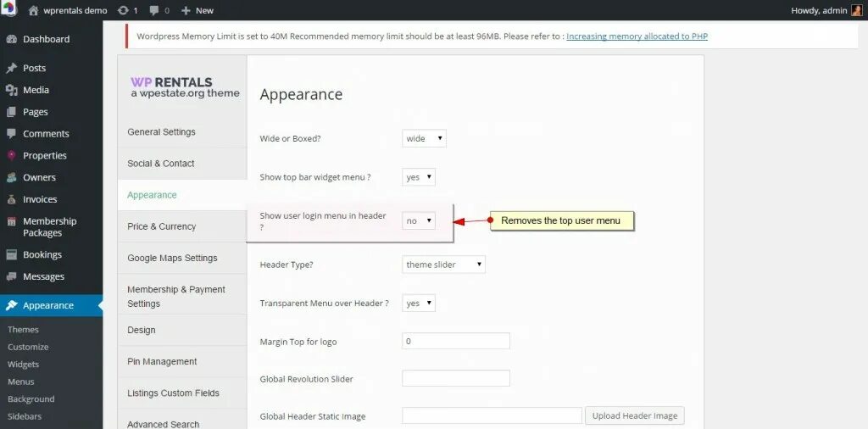Open the Sidebars submenu item
Screen dimensions: 868x429
coord(25,416)
